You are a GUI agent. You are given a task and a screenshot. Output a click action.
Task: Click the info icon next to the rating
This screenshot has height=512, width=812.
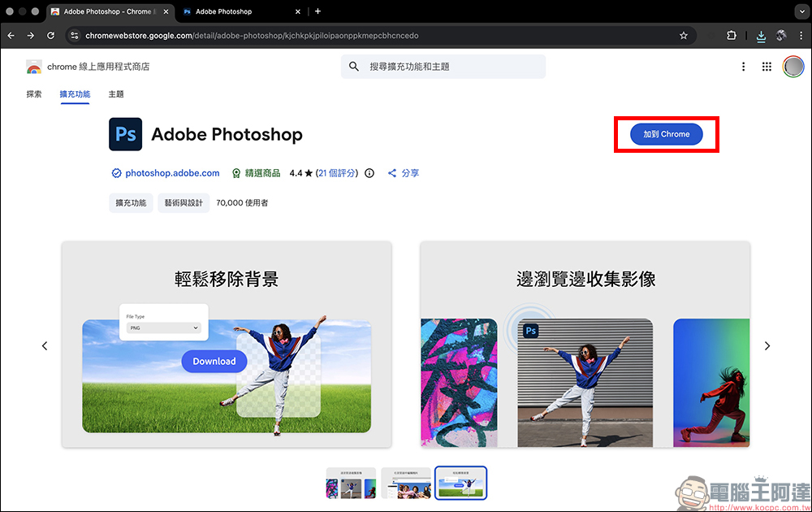(369, 172)
